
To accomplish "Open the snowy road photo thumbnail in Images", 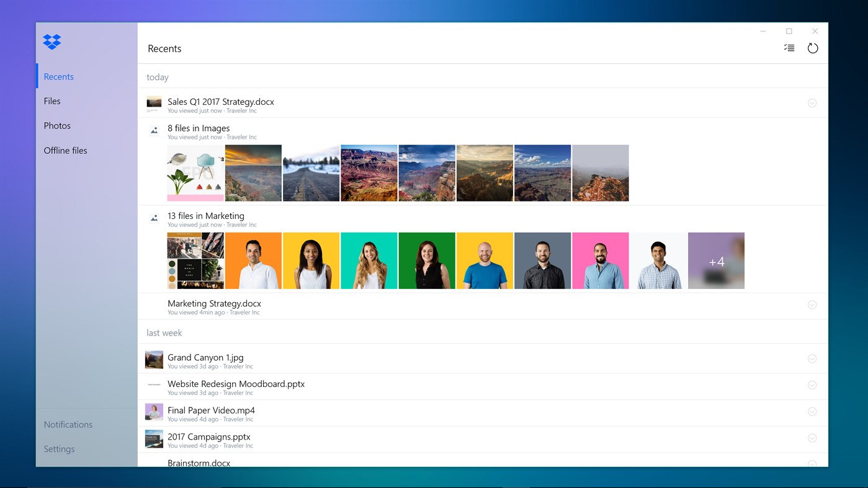I will click(311, 173).
